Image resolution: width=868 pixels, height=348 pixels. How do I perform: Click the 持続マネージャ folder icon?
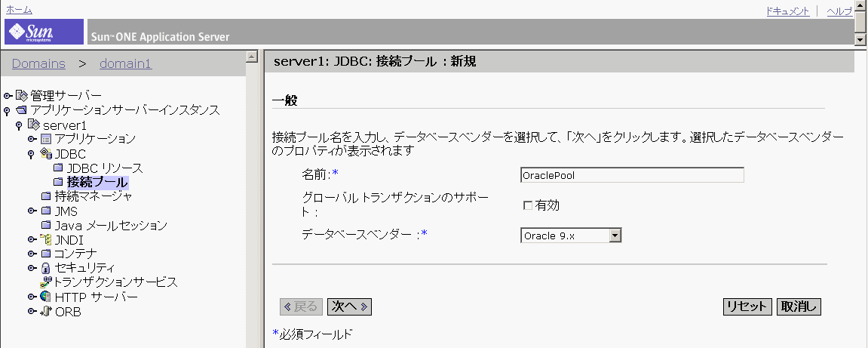coord(46,196)
